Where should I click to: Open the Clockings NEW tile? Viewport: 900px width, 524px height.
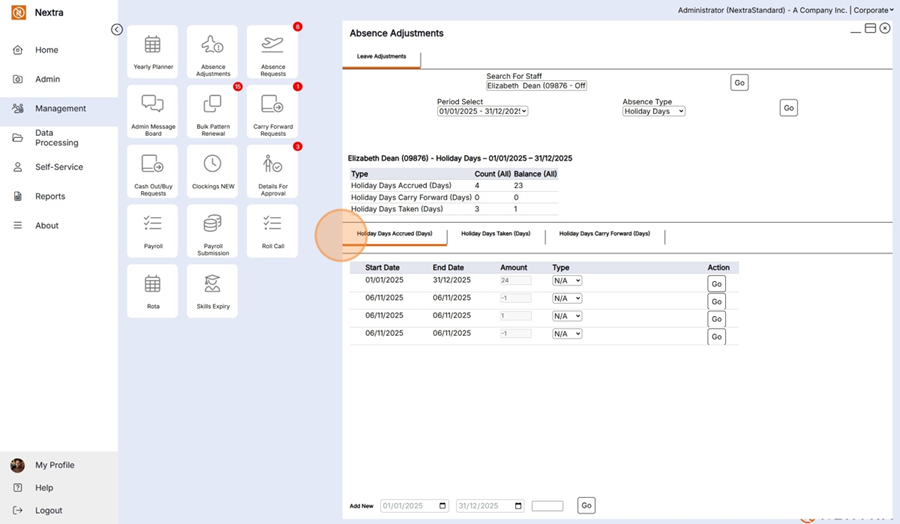[x=212, y=171]
